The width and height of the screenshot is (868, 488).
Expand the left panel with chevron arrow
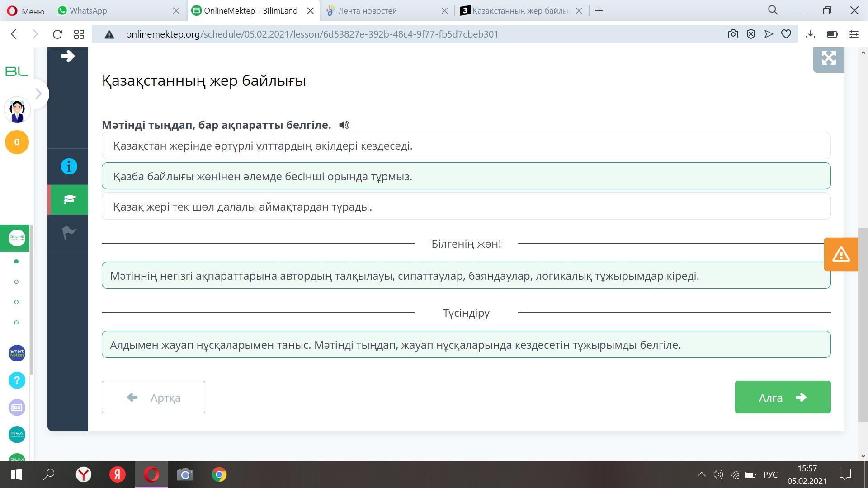pos(39,94)
